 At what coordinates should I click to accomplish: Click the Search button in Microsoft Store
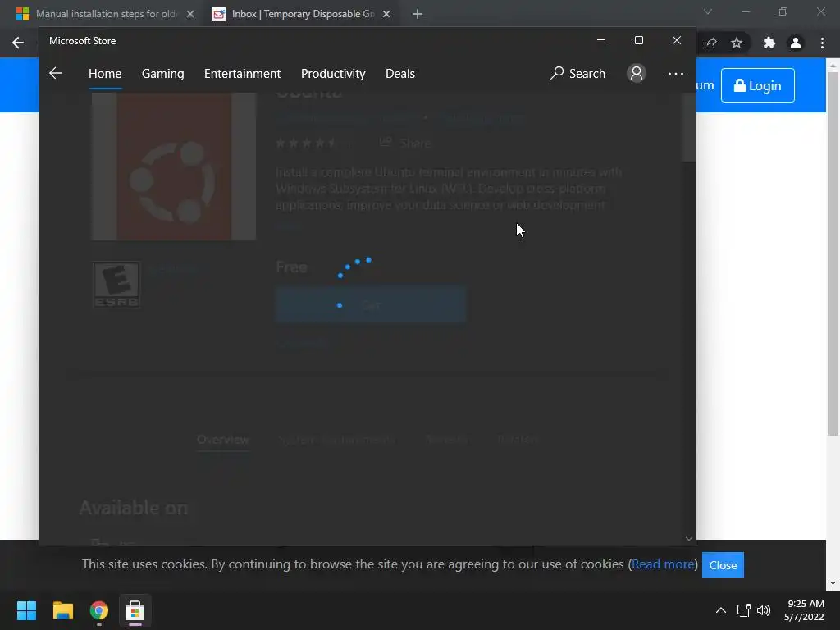tap(578, 73)
